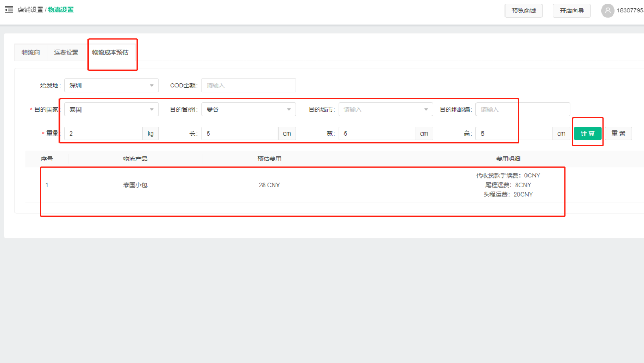
Task: Open the 目的城市 dropdown
Action: pyautogui.click(x=385, y=109)
